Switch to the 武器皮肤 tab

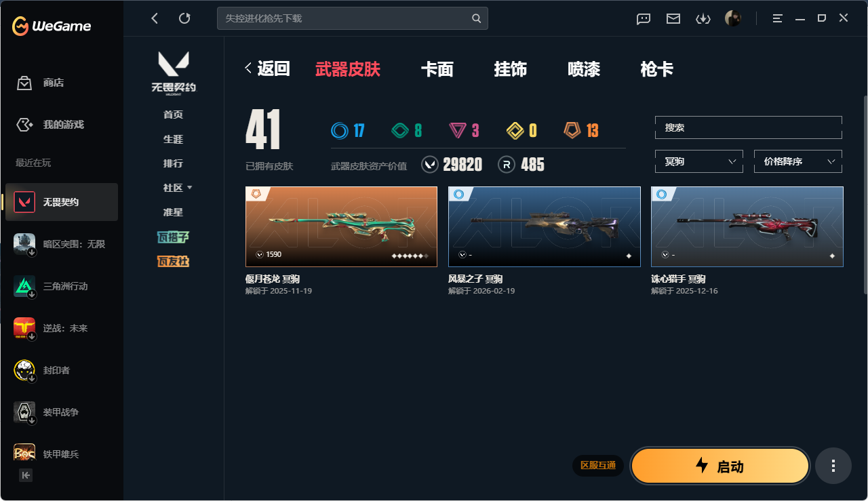(348, 68)
